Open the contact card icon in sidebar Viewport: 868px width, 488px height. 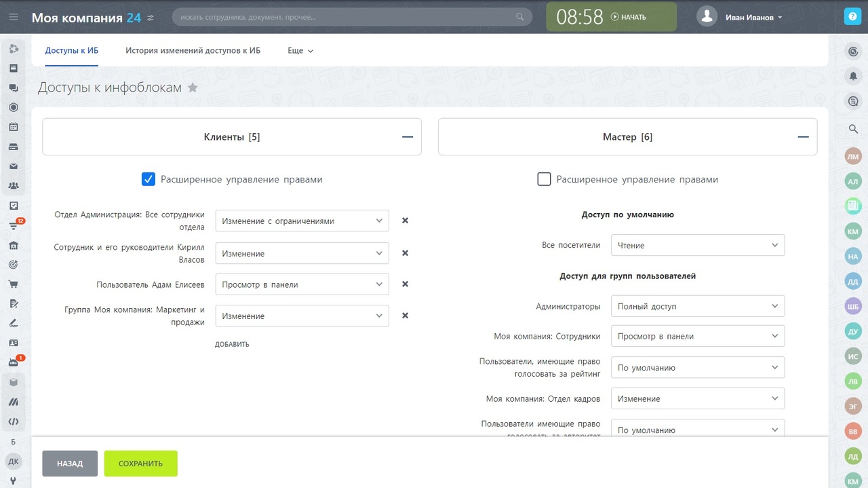[x=14, y=343]
